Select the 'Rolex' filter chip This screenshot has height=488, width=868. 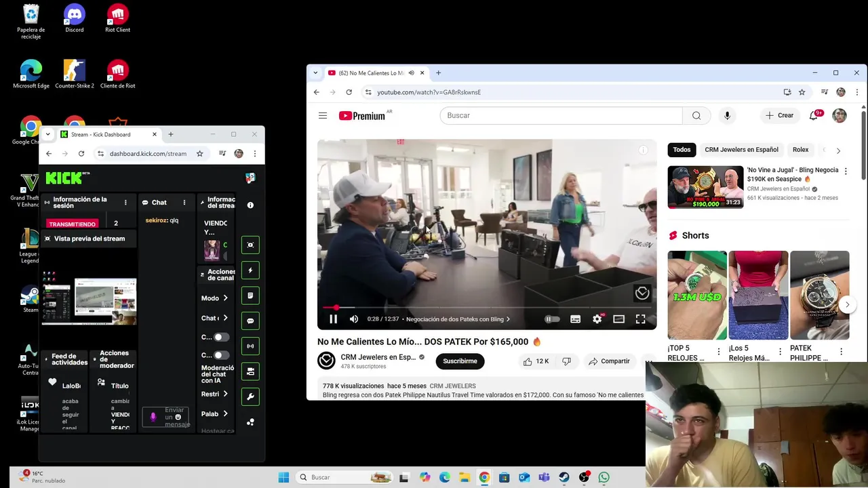point(801,150)
